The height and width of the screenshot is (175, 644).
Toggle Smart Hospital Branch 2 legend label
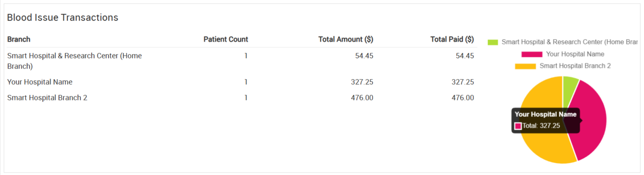click(x=575, y=66)
